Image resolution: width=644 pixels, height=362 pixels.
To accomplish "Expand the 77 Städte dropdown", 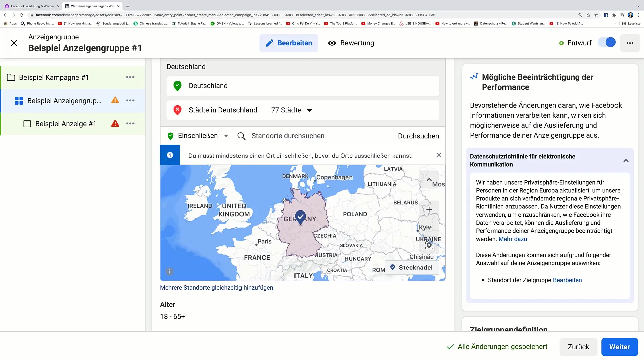I will tap(291, 110).
